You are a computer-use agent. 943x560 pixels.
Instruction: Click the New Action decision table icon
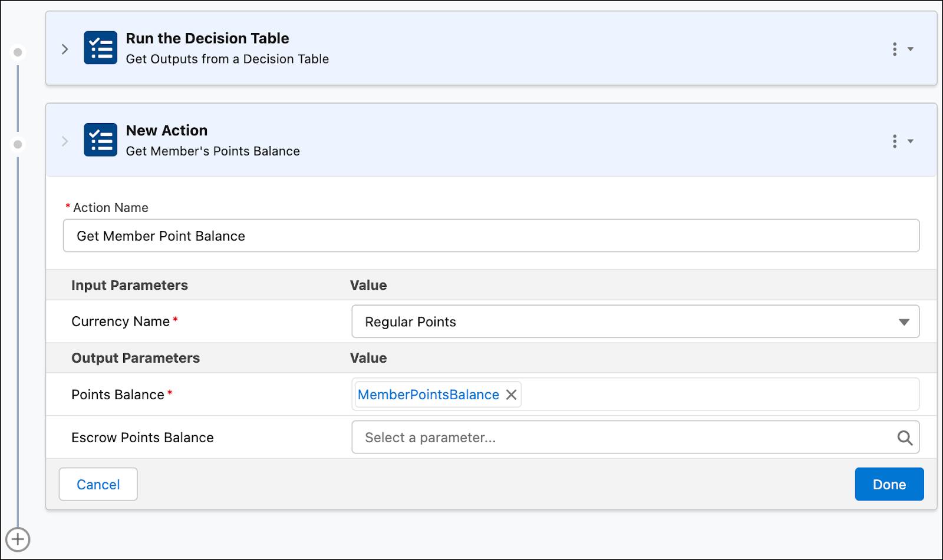pyautogui.click(x=100, y=140)
